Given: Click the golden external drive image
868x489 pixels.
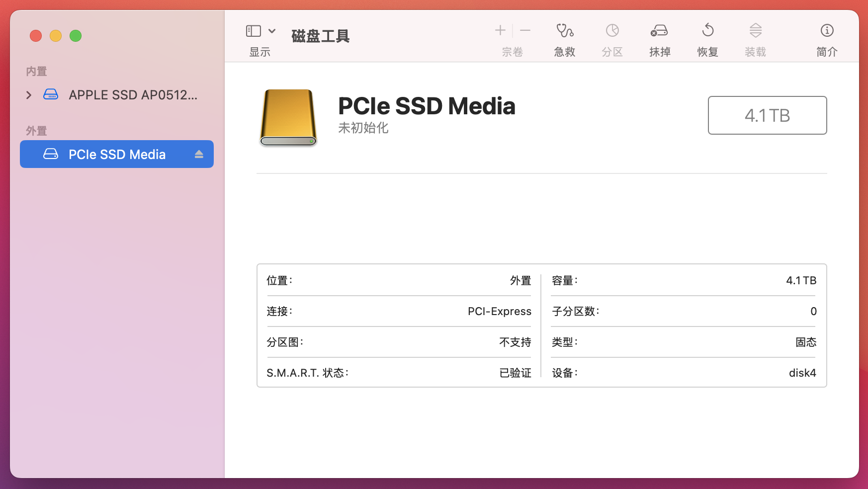Looking at the screenshot, I should click(288, 118).
